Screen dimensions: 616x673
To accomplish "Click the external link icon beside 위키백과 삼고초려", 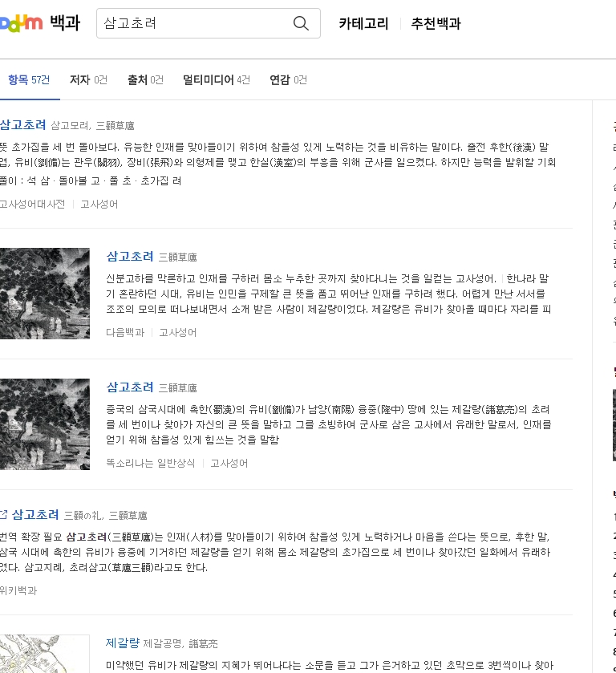I will pyautogui.click(x=3, y=513).
